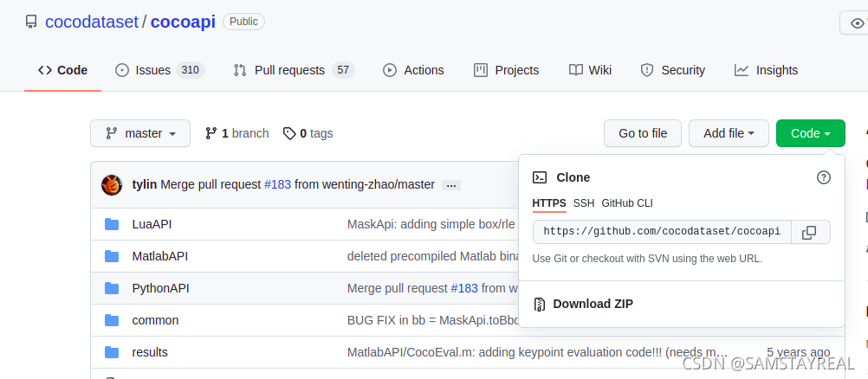Toggle the green Code dropdown

[x=811, y=133]
